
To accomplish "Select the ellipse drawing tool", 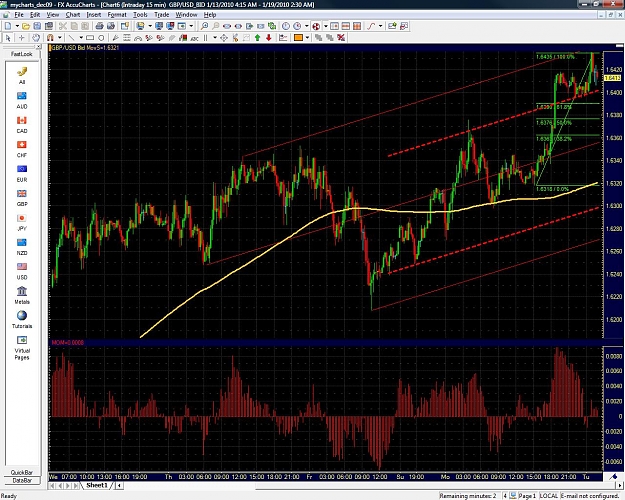I will tap(101, 38).
